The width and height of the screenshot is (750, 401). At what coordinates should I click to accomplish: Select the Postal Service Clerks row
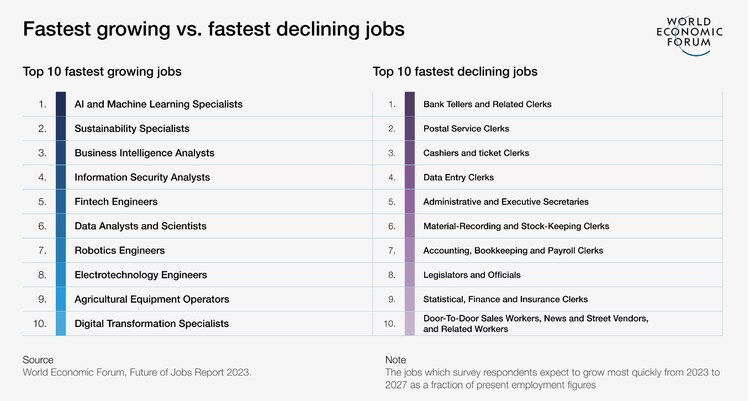tap(466, 128)
